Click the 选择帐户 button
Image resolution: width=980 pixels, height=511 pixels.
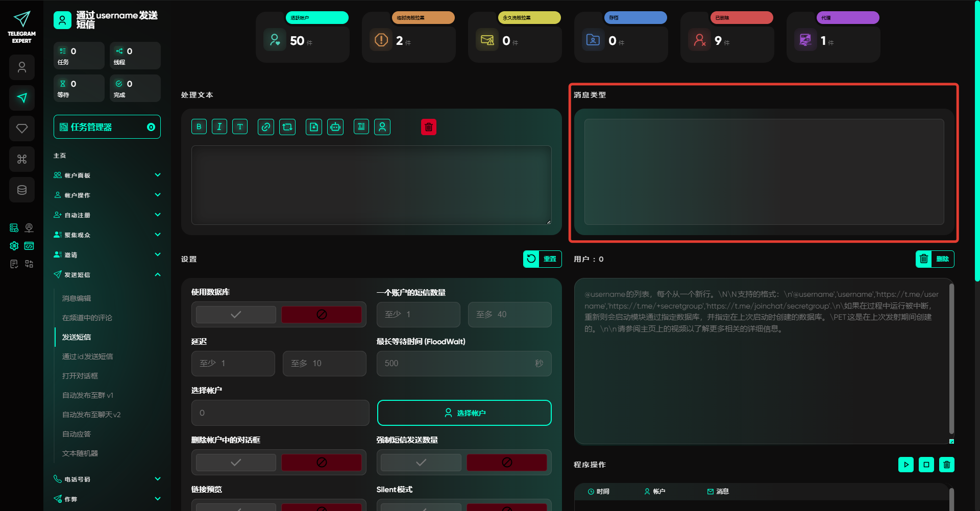pos(464,413)
